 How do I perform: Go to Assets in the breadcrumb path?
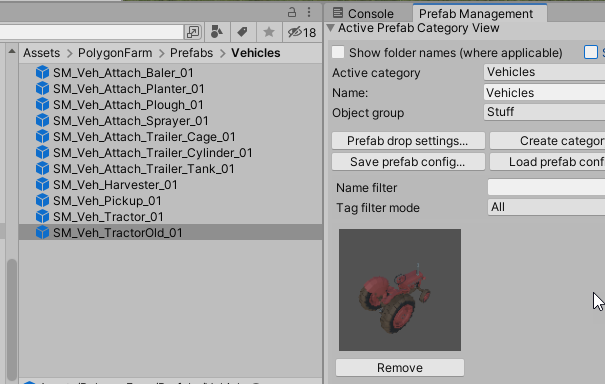pyautogui.click(x=42, y=53)
